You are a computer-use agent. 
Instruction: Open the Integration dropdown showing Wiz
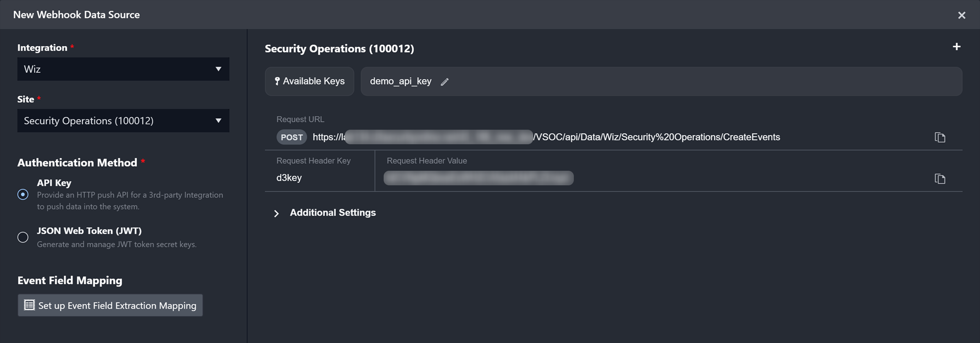pyautogui.click(x=123, y=69)
